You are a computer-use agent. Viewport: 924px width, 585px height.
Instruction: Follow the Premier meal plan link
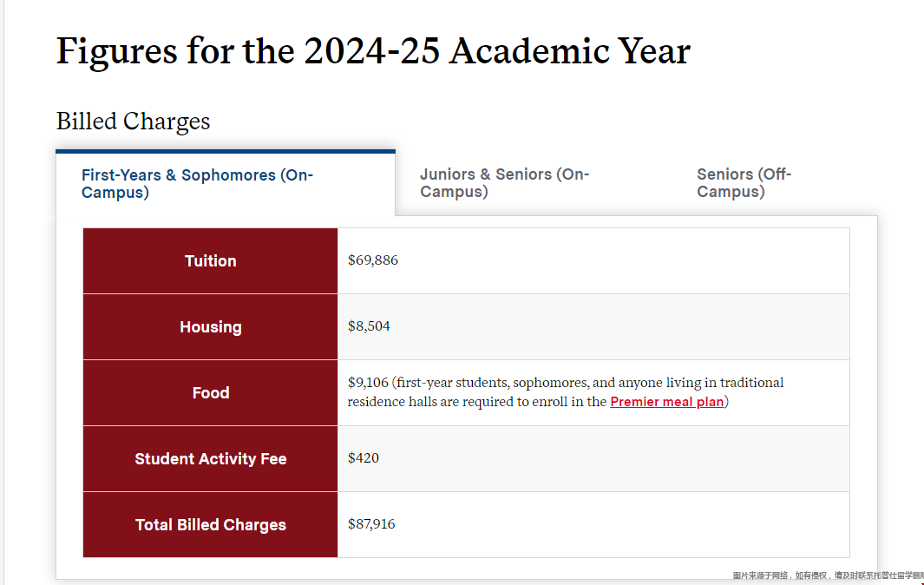point(666,402)
